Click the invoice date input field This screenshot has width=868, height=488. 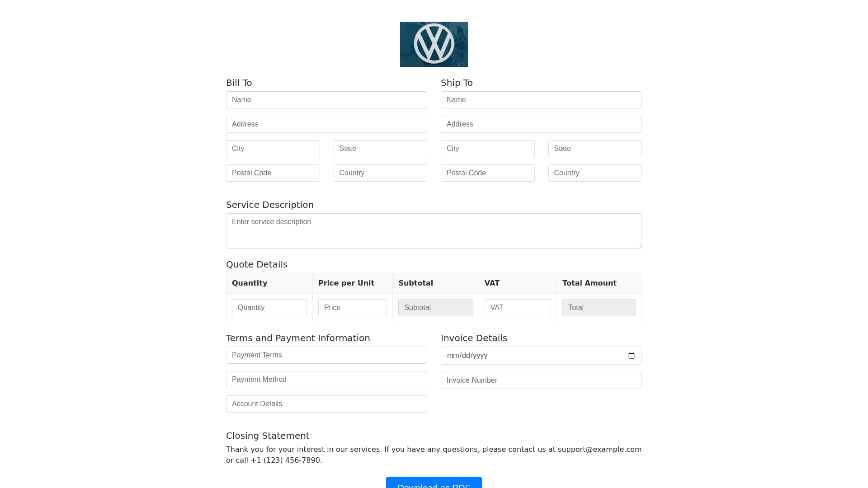[520, 356]
